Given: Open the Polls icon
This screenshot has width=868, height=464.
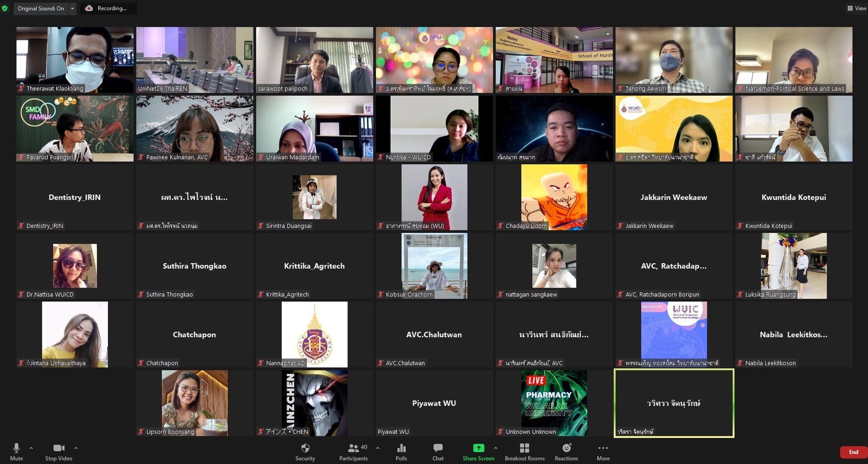Looking at the screenshot, I should point(401,452).
